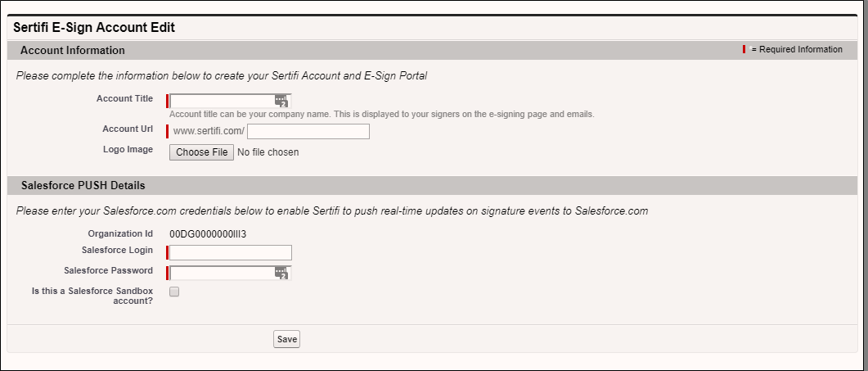
Task: Toggle the Salesforce Sandbox account checkbox
Action: click(174, 292)
